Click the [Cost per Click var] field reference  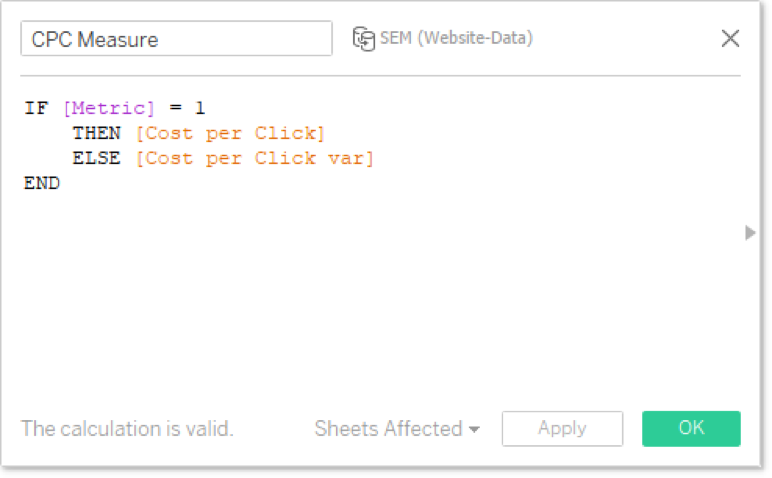pyautogui.click(x=255, y=158)
